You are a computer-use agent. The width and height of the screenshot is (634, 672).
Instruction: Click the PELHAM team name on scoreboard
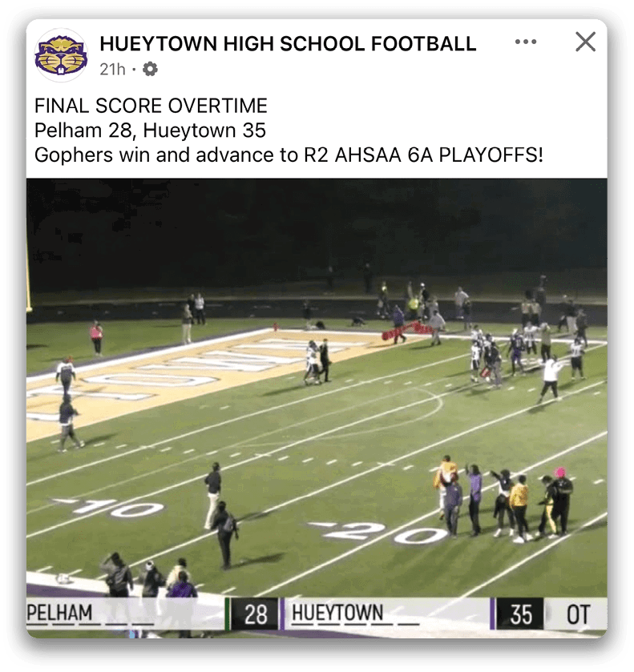click(59, 613)
